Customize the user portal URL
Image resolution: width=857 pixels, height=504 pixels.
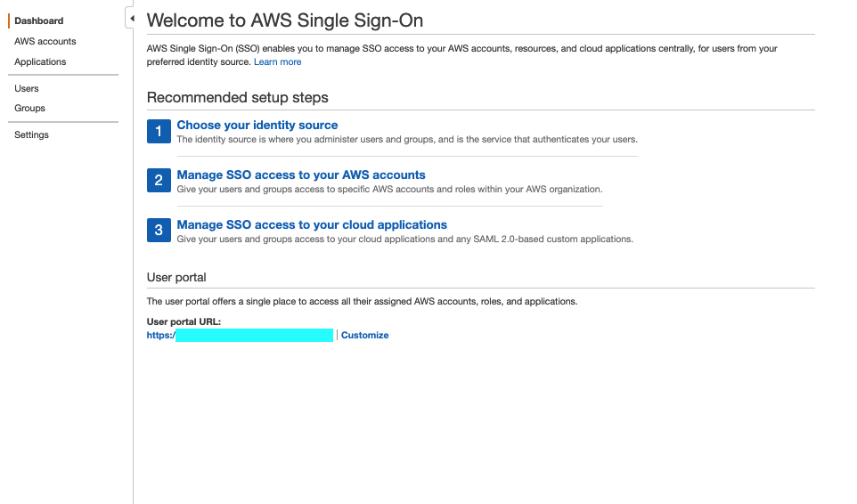point(364,336)
